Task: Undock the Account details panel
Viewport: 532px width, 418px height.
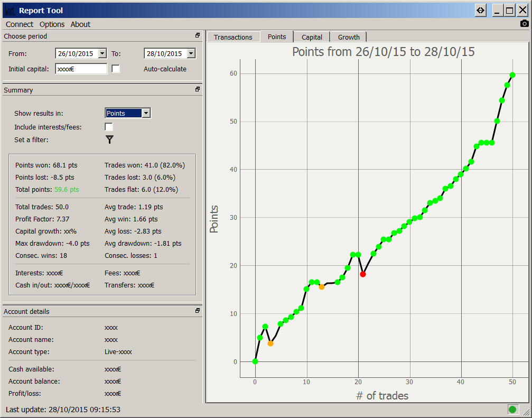Action: [x=198, y=311]
